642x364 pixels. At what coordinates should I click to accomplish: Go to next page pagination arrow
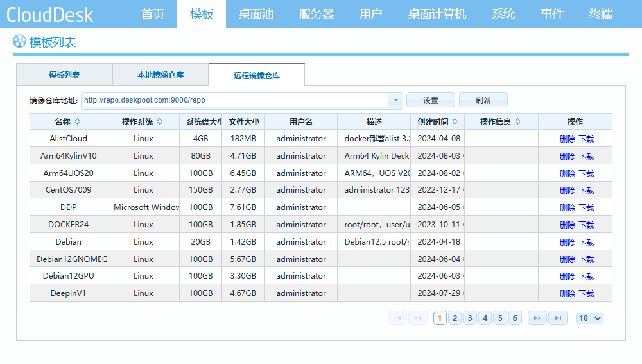point(537,318)
